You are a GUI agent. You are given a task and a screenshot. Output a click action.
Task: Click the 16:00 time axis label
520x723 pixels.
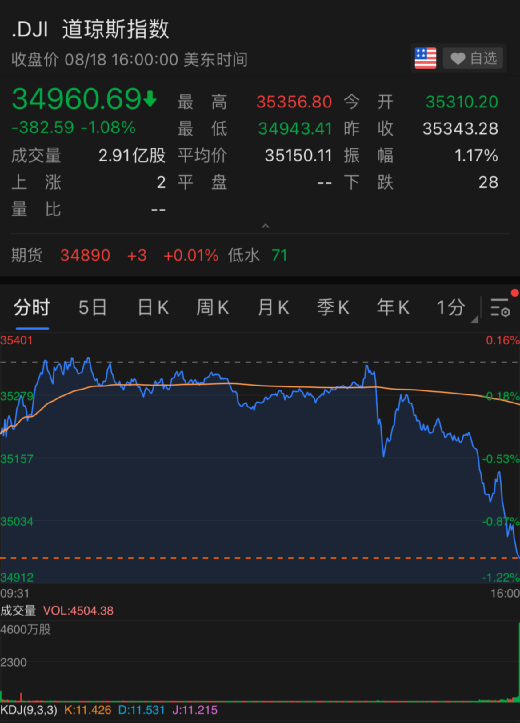505,593
